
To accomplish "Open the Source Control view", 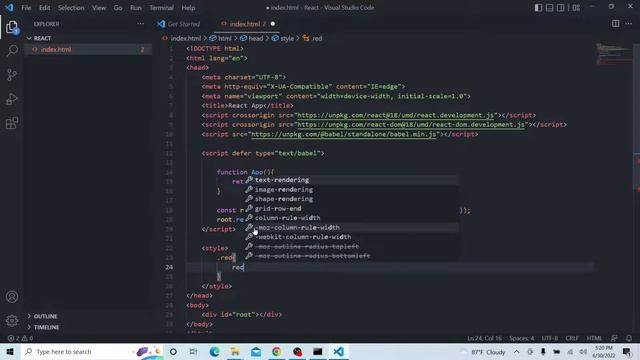I will [12, 75].
